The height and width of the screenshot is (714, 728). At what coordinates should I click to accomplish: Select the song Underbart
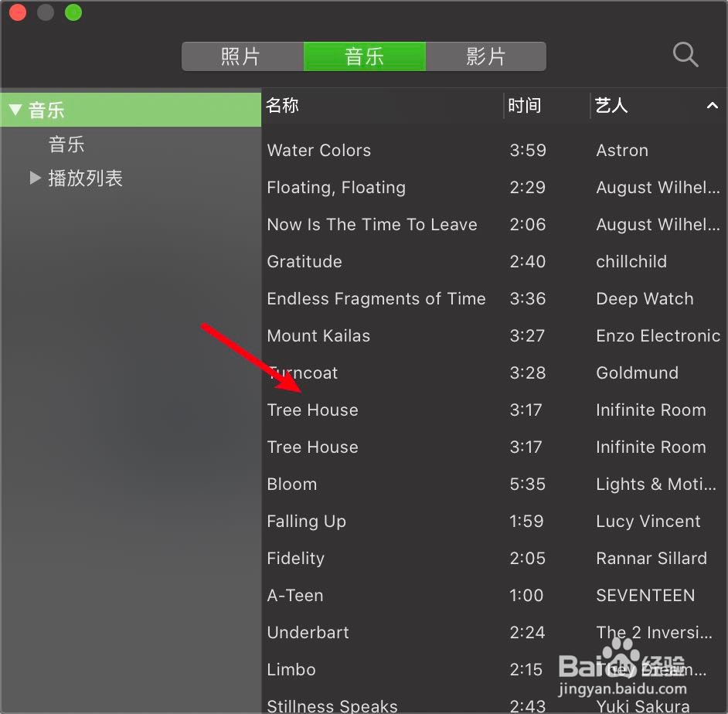point(308,633)
